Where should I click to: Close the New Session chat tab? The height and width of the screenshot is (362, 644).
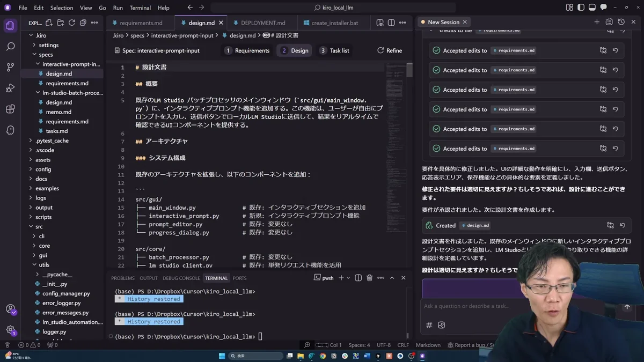pyautogui.click(x=465, y=22)
